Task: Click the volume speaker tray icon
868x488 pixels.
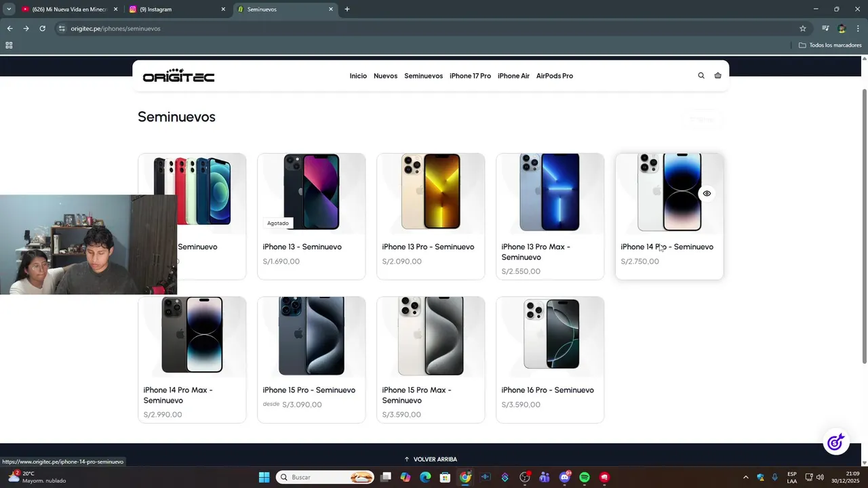Action: click(820, 477)
